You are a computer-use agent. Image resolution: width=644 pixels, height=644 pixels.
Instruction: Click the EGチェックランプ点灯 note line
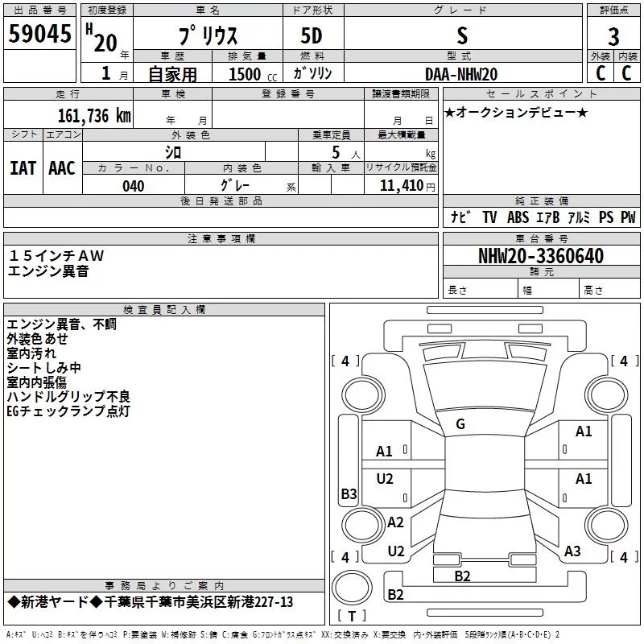tap(68, 411)
